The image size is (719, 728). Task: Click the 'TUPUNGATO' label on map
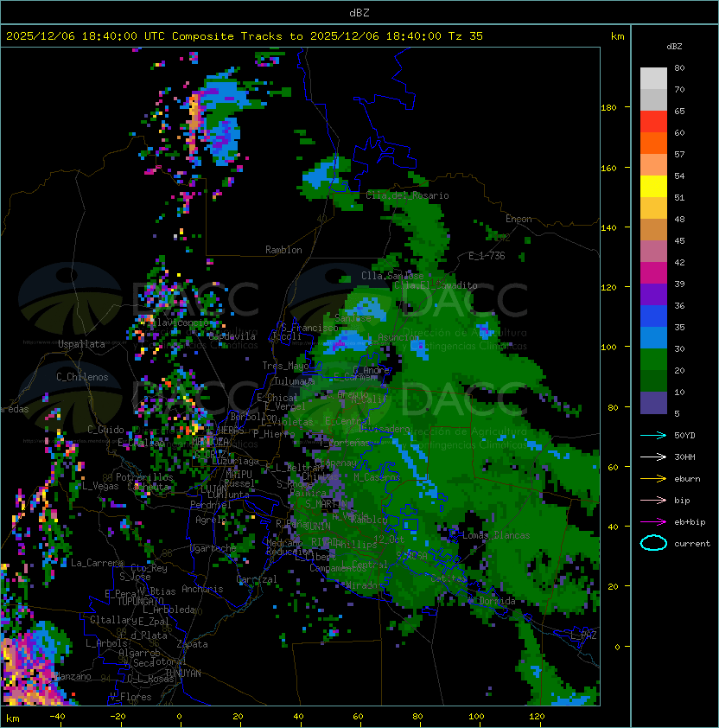(140, 601)
